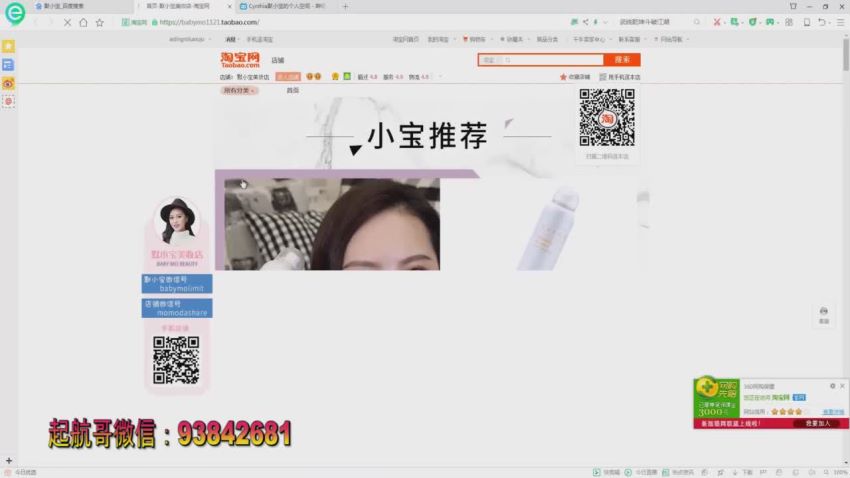Open the blue news panel in the sidebar

point(8,65)
